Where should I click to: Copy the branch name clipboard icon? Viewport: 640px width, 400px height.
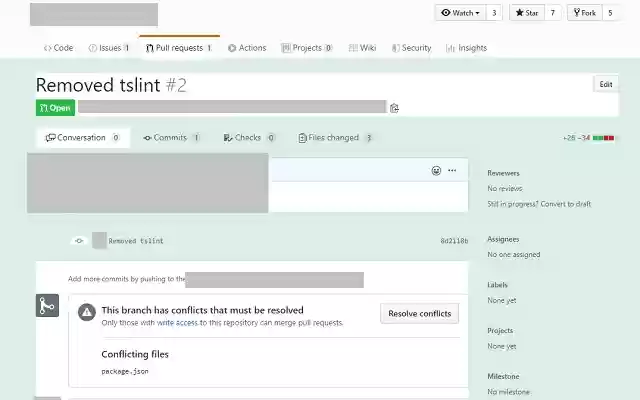(x=394, y=108)
